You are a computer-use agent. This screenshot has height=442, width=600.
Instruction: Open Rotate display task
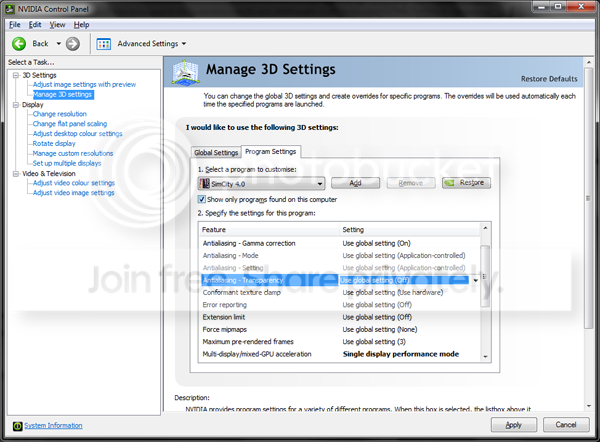point(54,144)
